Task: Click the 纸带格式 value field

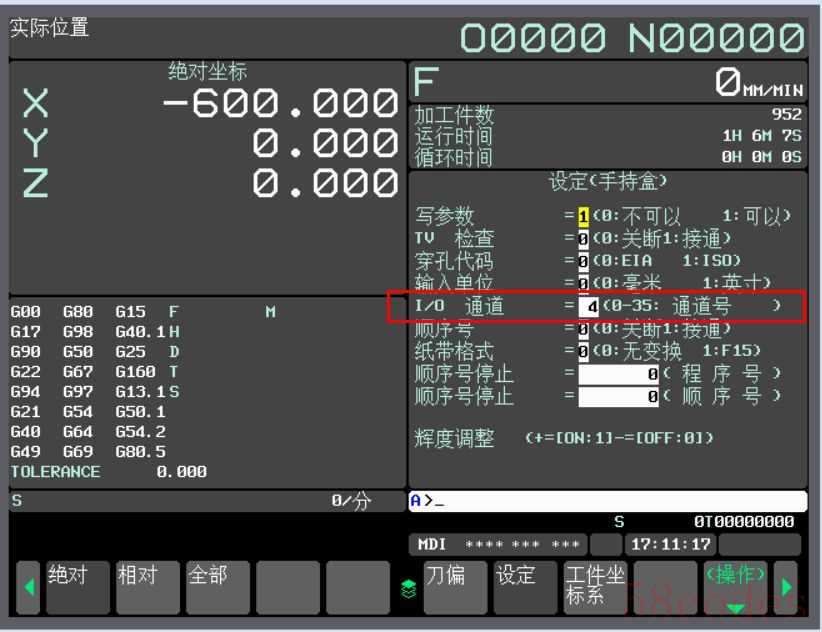Action: click(x=583, y=351)
